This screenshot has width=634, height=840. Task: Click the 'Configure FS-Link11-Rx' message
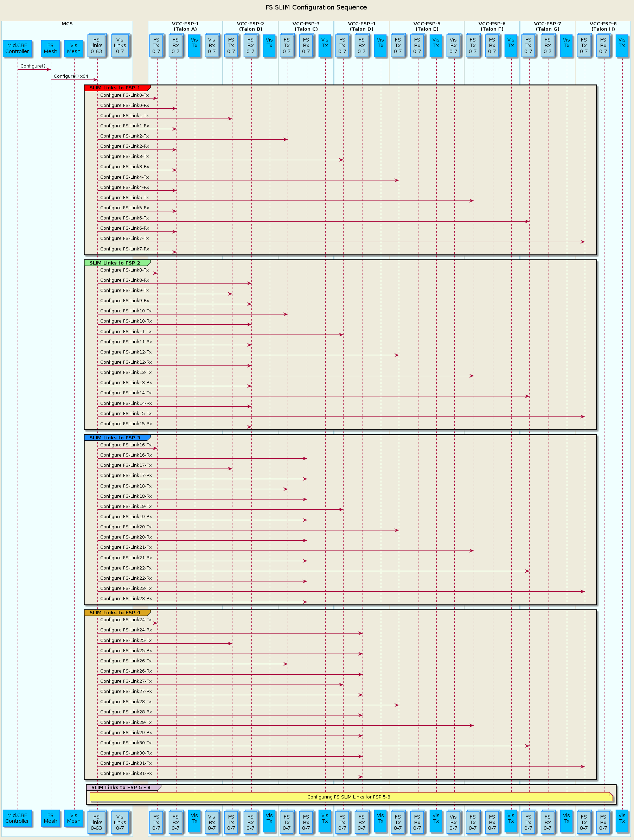[x=126, y=342]
